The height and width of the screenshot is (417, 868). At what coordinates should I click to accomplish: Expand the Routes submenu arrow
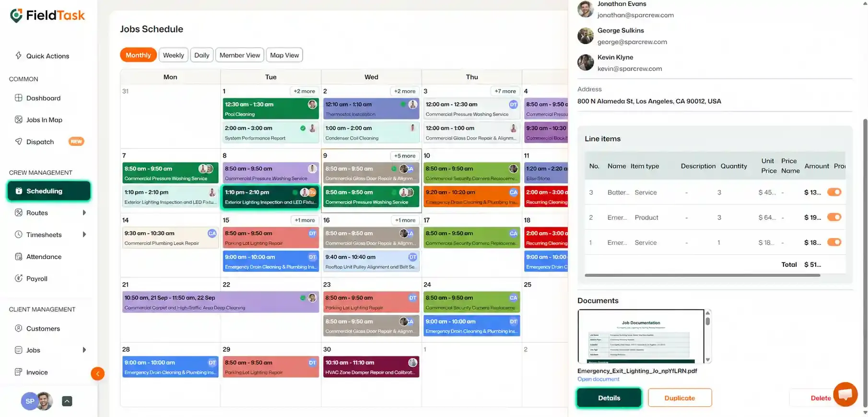tap(84, 213)
